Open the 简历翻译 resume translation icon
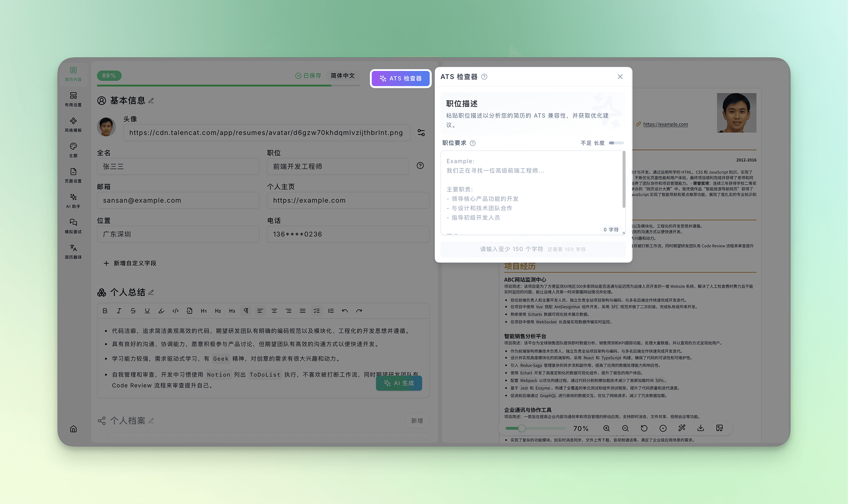Screen dimensions: 848x504 click(73, 252)
